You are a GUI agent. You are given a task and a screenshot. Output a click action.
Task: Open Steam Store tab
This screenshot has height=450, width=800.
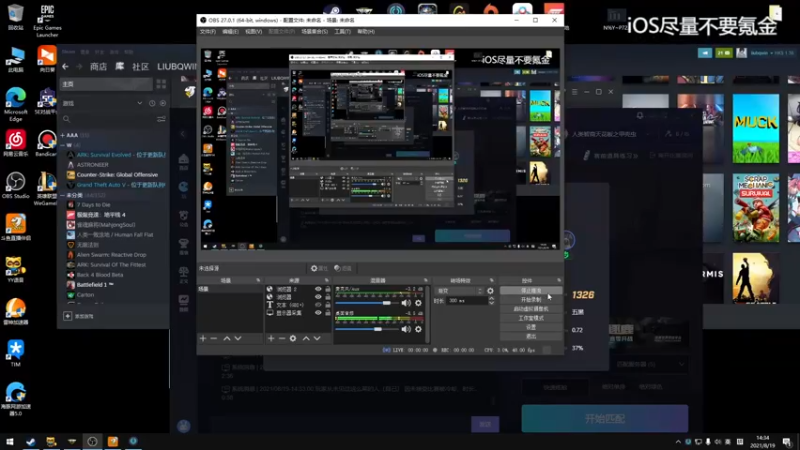pos(98,66)
